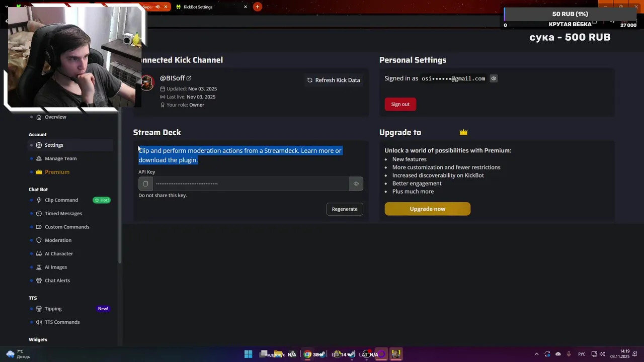Click the Moderation shield icon
Viewport: 644px width, 362px height.
pyautogui.click(x=39, y=240)
